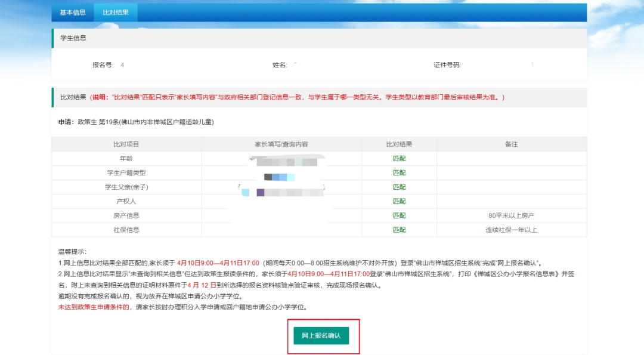
Task: Select the 80平米以上房产 remark cell
Action: click(512, 216)
